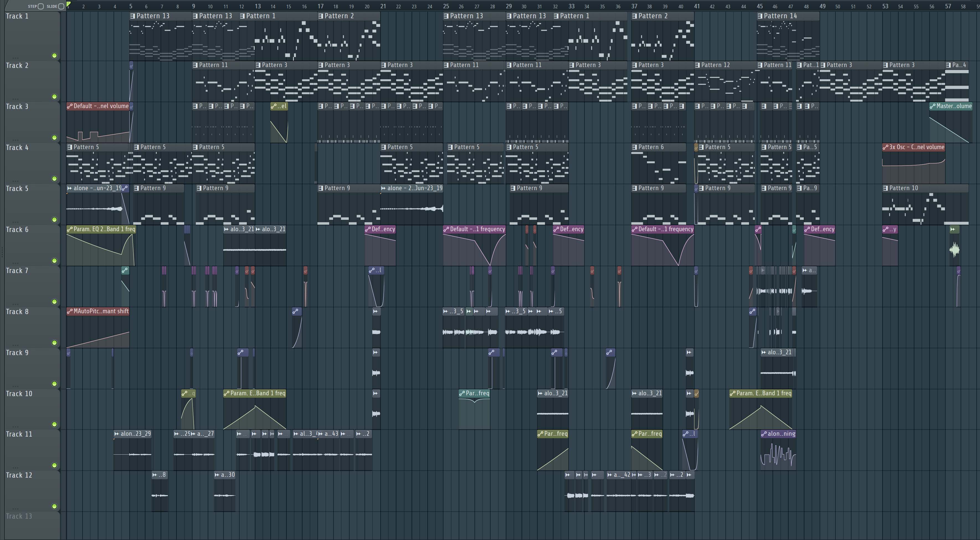
Task: Open clip menu of Pattern 5 at bar 1
Action: tap(70, 147)
